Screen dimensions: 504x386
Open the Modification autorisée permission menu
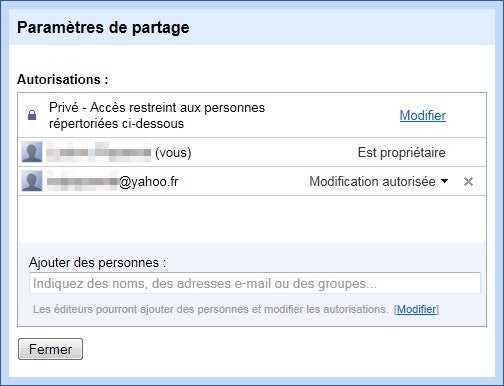pyautogui.click(x=378, y=182)
